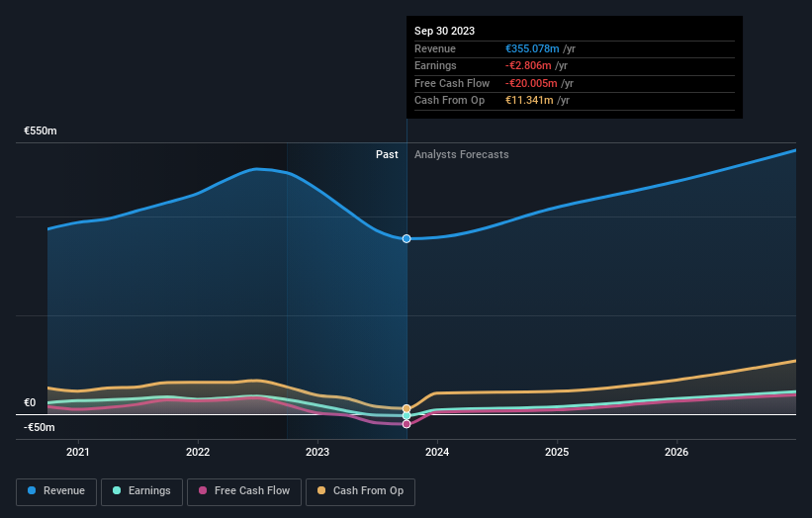The height and width of the screenshot is (518, 812).
Task: Toggle the Earnings legend series
Action: pyautogui.click(x=141, y=491)
